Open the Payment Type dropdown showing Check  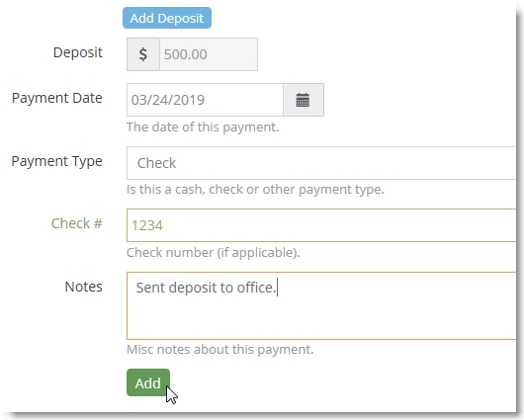tap(321, 163)
